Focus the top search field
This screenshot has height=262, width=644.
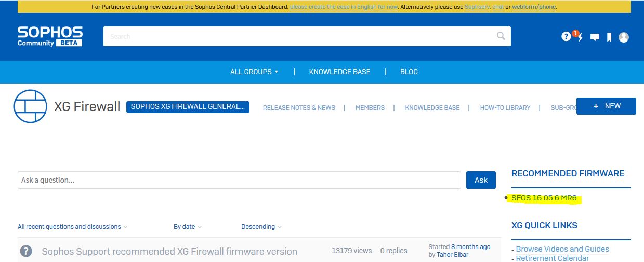click(307, 36)
